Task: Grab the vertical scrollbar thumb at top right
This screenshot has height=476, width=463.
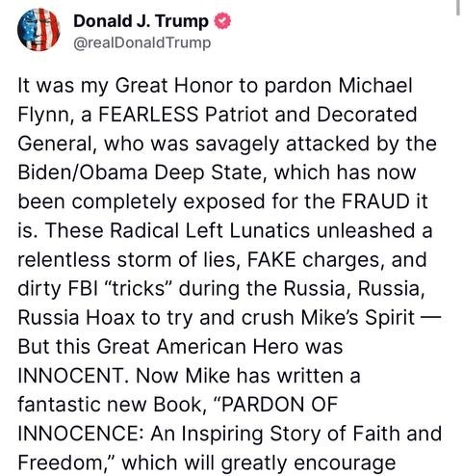Action: [458, 7]
